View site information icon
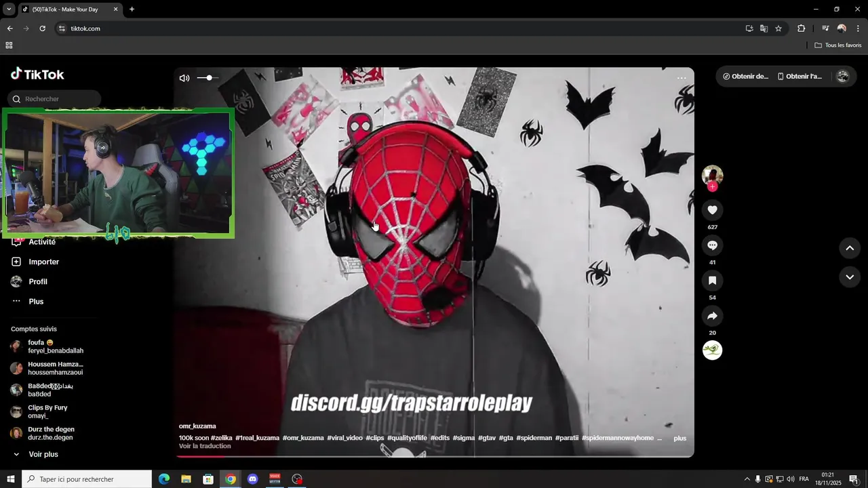This screenshot has width=868, height=488. coord(62,28)
